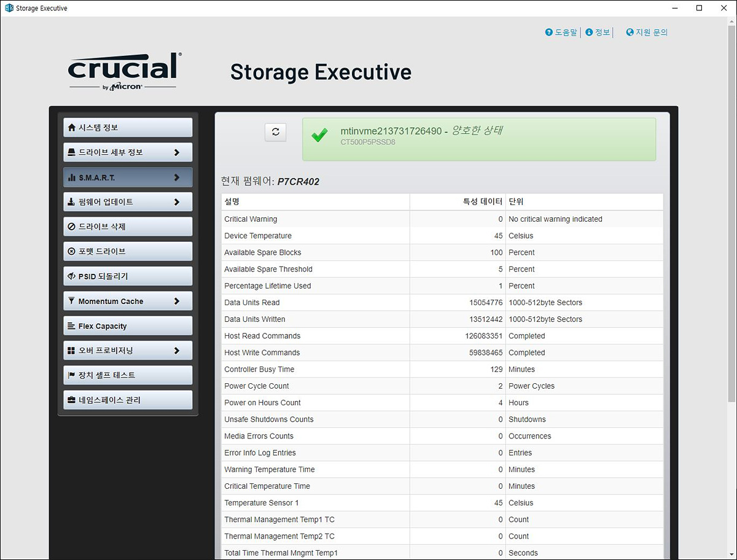Open the 장치 셀프 테스트 menu item

[x=128, y=375]
